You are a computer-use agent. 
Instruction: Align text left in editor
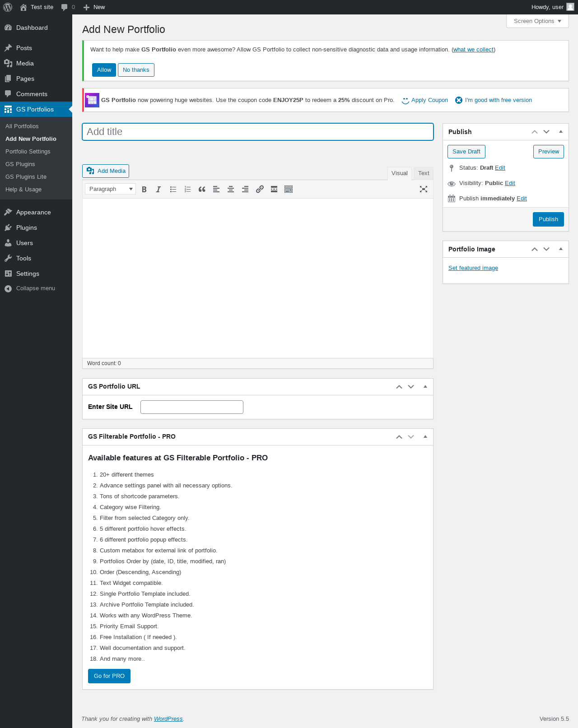click(x=216, y=190)
